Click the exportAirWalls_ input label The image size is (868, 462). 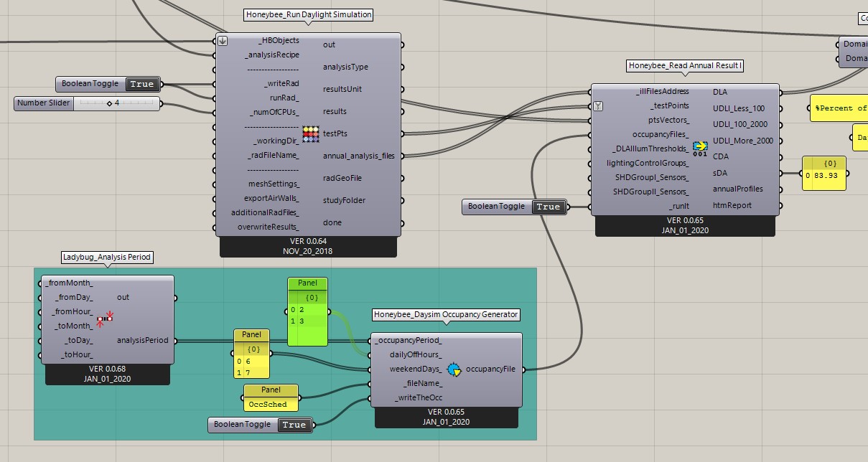click(271, 198)
